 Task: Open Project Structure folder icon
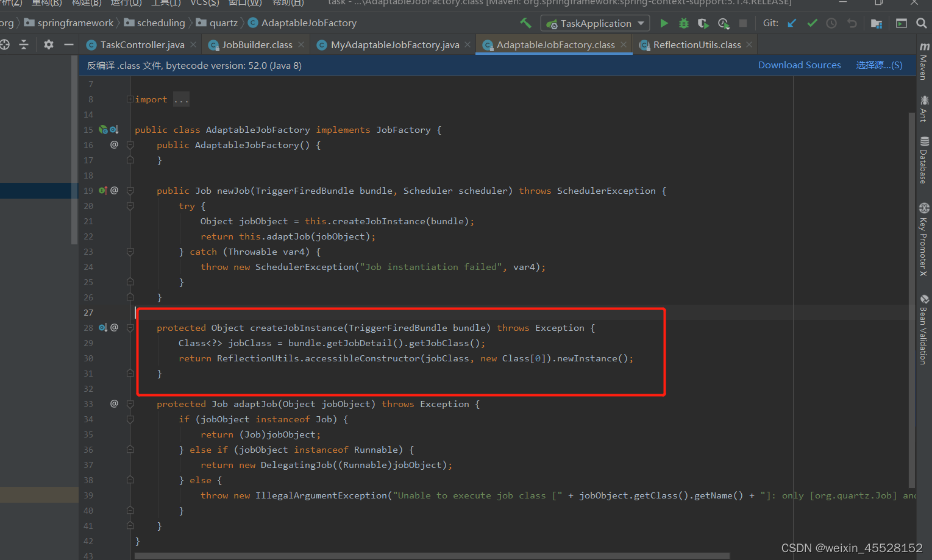click(x=877, y=23)
